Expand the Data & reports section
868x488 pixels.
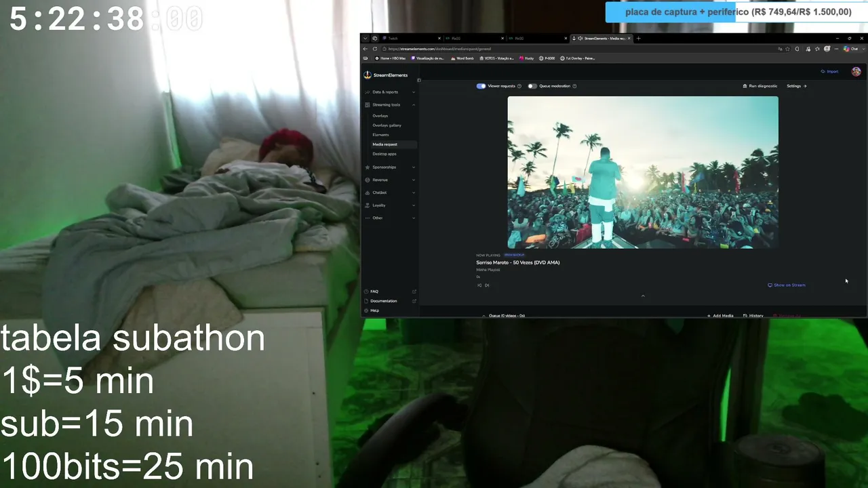pos(414,91)
